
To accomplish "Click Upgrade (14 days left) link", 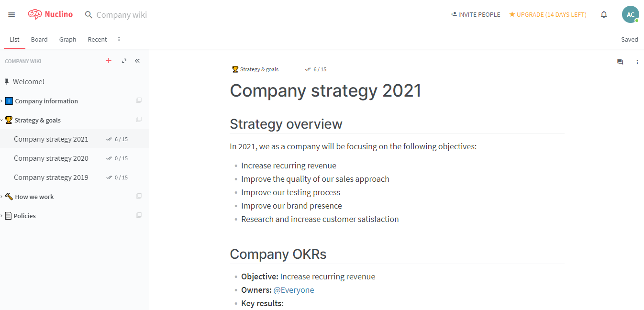I will [x=548, y=14].
